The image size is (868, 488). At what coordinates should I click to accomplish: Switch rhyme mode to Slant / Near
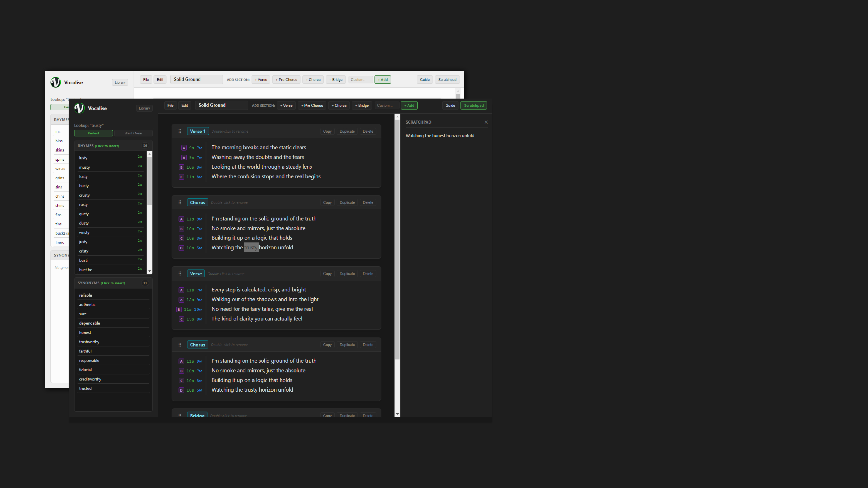point(133,133)
